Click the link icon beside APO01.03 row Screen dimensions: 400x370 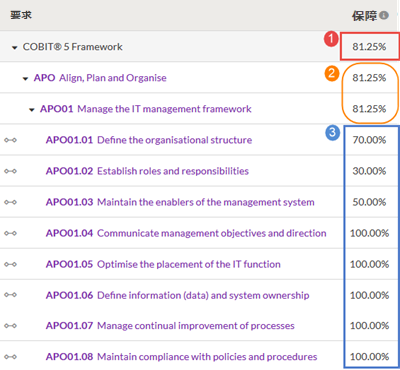point(10,202)
